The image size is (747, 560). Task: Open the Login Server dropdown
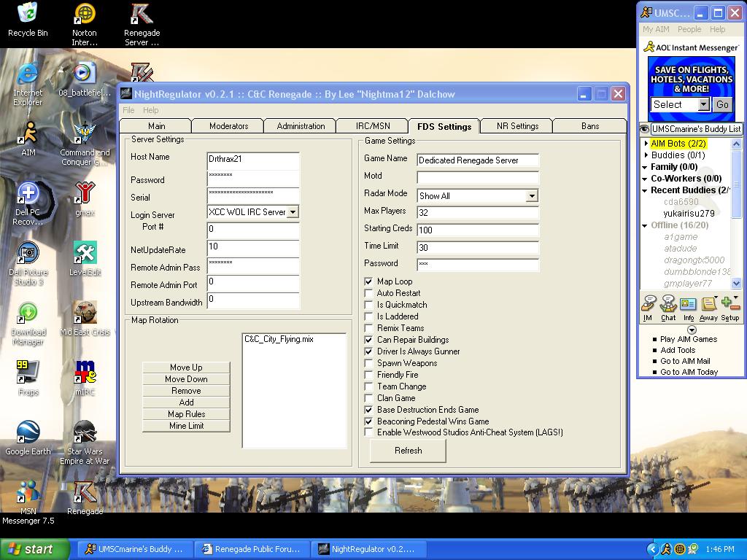(x=293, y=212)
